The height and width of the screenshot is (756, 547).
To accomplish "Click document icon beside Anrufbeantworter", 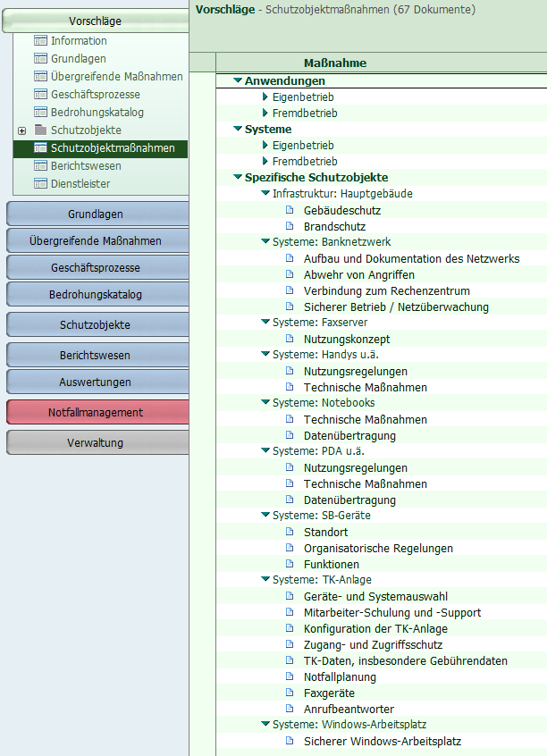I will point(290,709).
